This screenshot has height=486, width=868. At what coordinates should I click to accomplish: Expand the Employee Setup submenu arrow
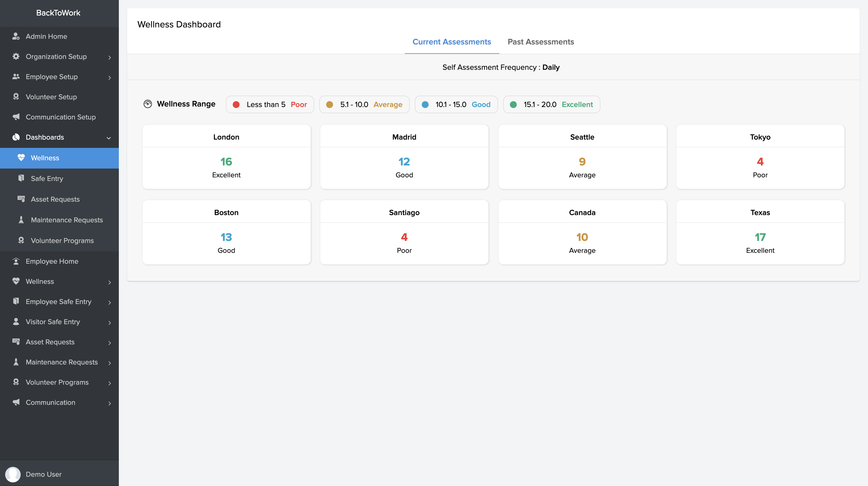pyautogui.click(x=110, y=77)
